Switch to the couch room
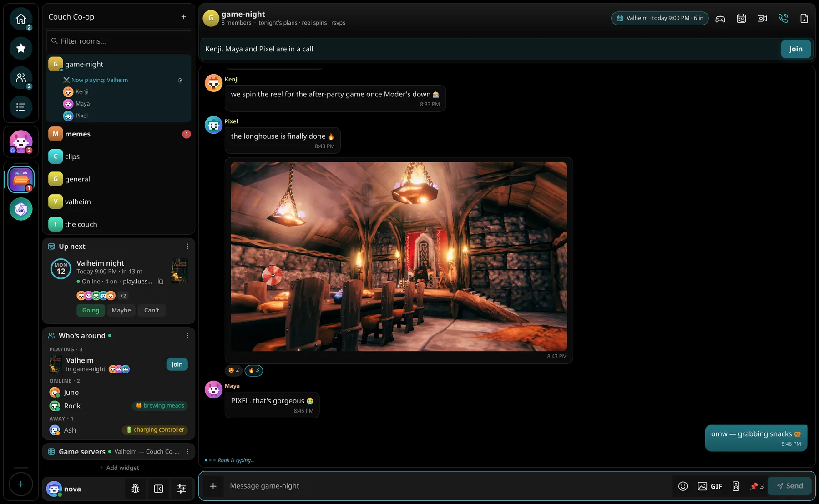Image resolution: width=819 pixels, height=504 pixels. (119, 224)
